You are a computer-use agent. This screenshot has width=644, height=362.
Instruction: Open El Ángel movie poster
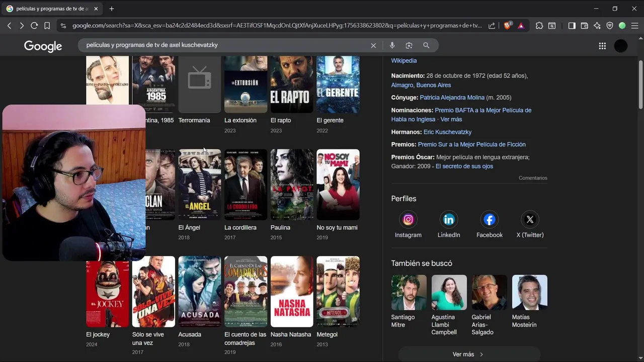coord(200,185)
